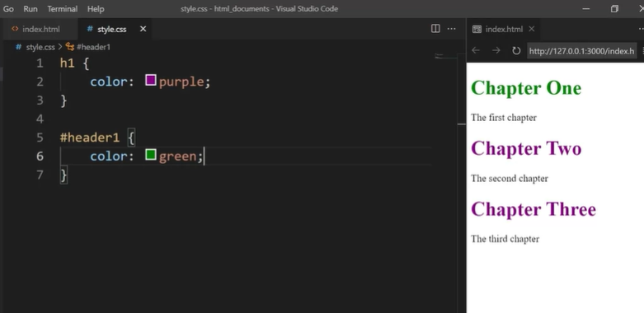Open editor More Actions ellipsis menu
Screen dimensions: 644x313
(451, 29)
